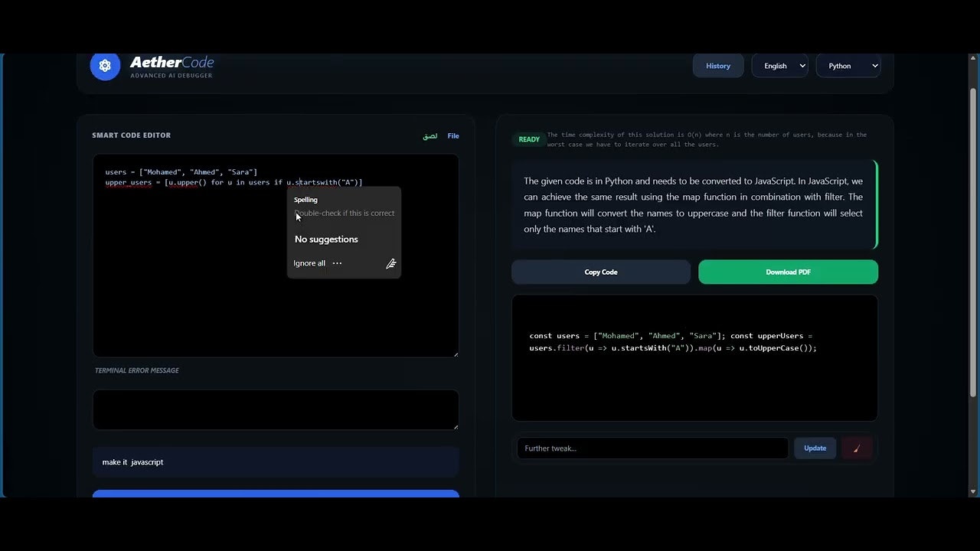Click the Copy Code button
Viewport: 980px width, 551px height.
pos(600,272)
